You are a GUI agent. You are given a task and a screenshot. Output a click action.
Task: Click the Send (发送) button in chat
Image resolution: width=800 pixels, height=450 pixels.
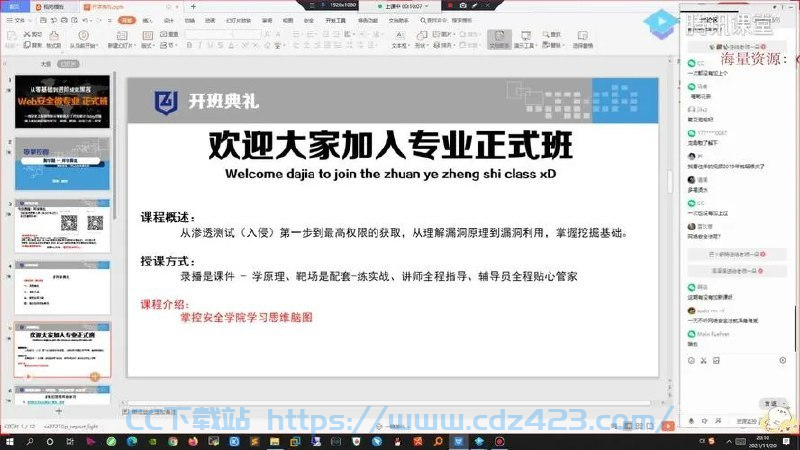point(770,404)
